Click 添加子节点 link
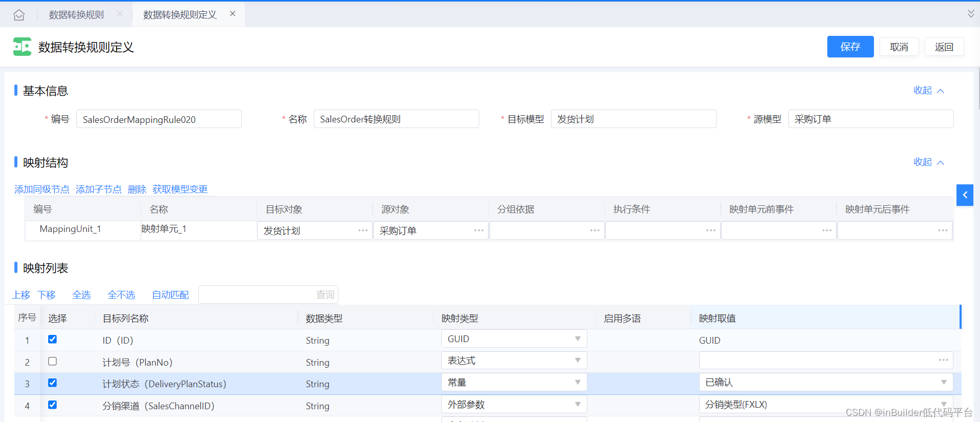Viewport: 980px width, 422px height. coord(98,189)
